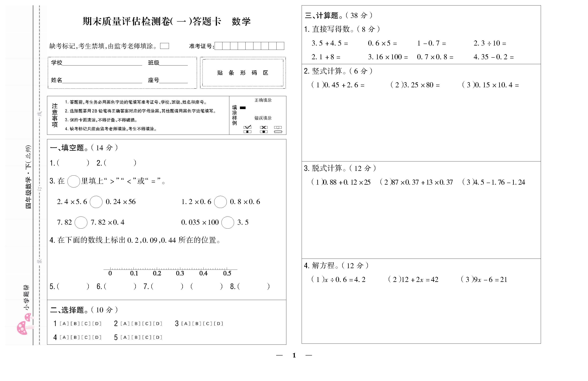
Task: Click the 贴条形码区 barcode box
Action: (x=243, y=73)
